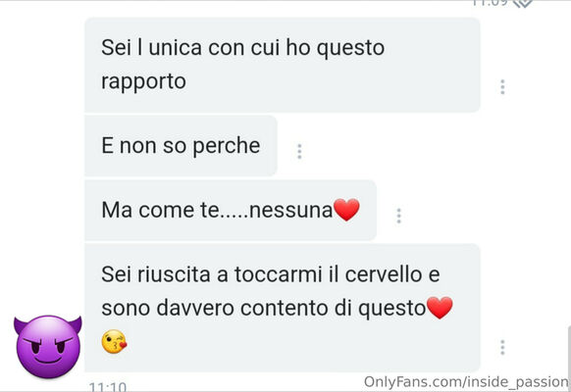This screenshot has height=392, width=571.
Task: Select the 'E non so perche' message bubble
Action: coord(181,145)
